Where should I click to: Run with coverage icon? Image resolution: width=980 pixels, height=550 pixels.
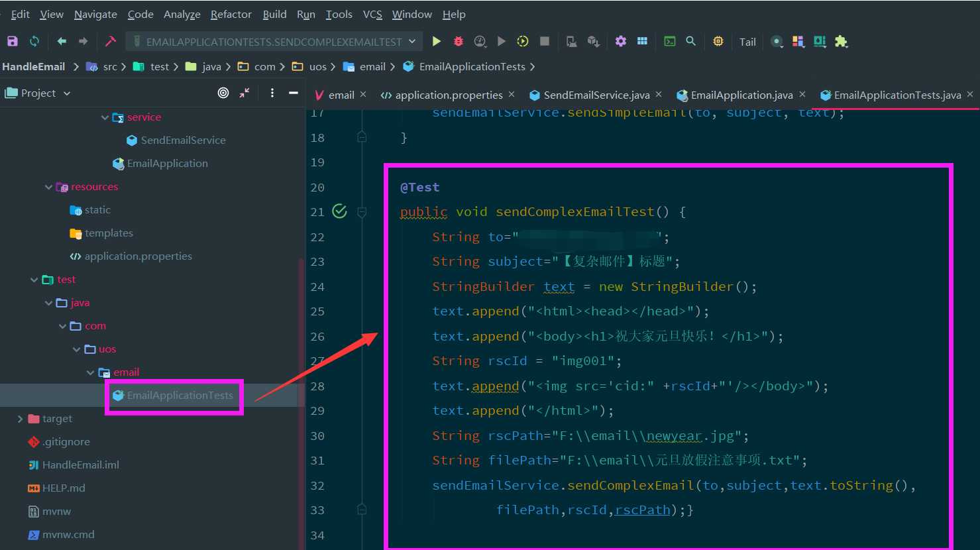(480, 41)
